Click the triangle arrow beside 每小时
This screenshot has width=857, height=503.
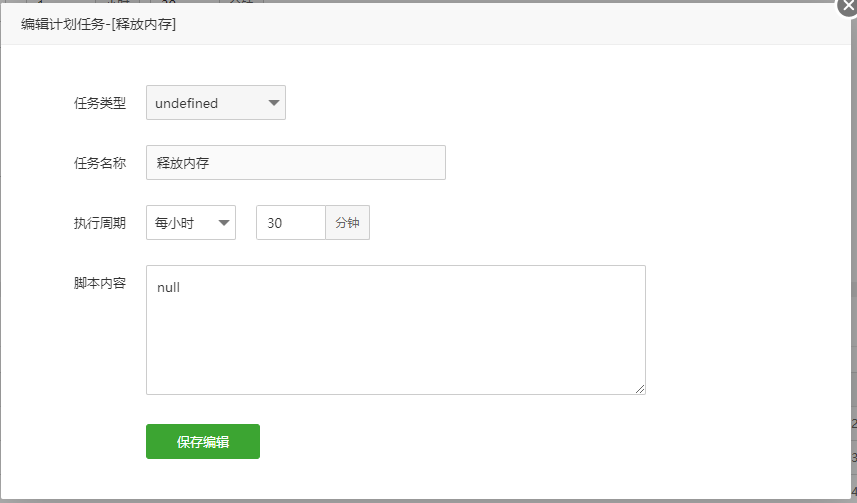(x=224, y=223)
